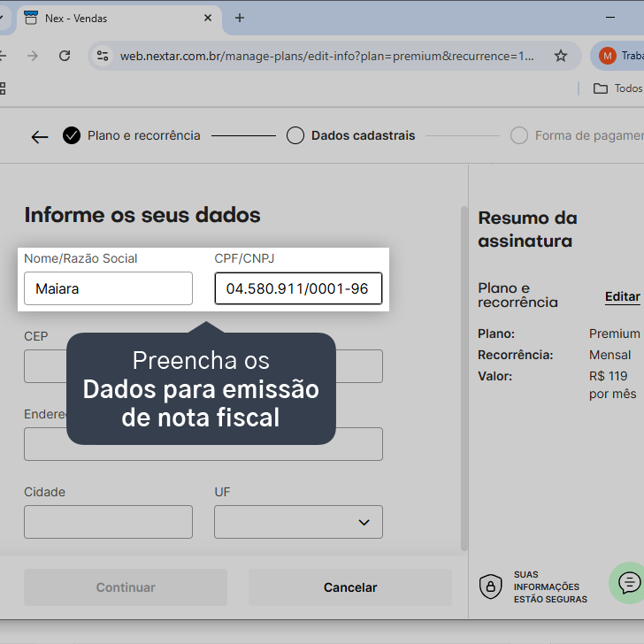Click the R$ 119 por mês value
The width and height of the screenshot is (644, 644).
(x=612, y=385)
